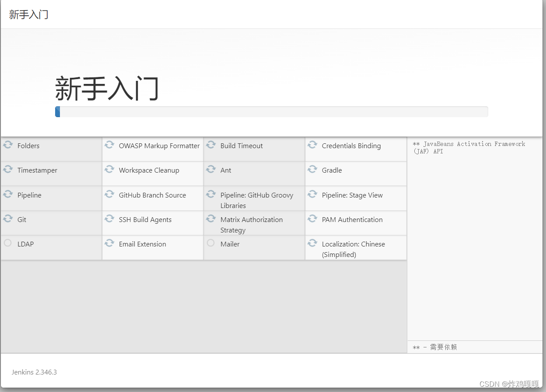The image size is (546, 392).
Task: Click the large 新手入门 heading
Action: (x=107, y=88)
